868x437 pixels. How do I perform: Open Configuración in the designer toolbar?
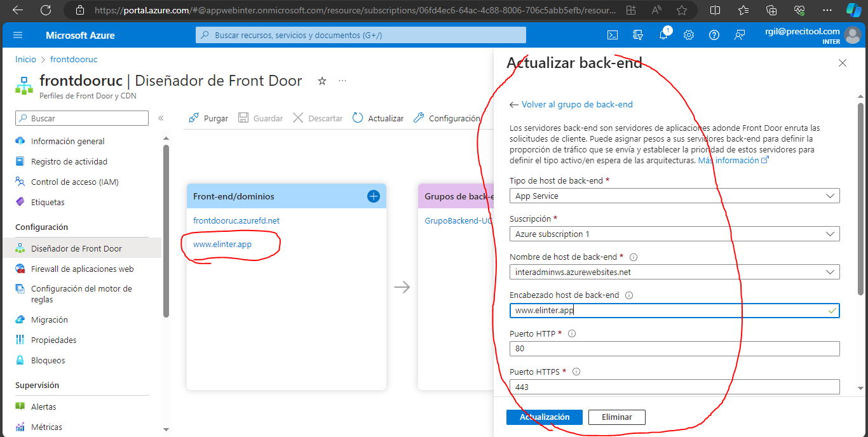tap(447, 118)
